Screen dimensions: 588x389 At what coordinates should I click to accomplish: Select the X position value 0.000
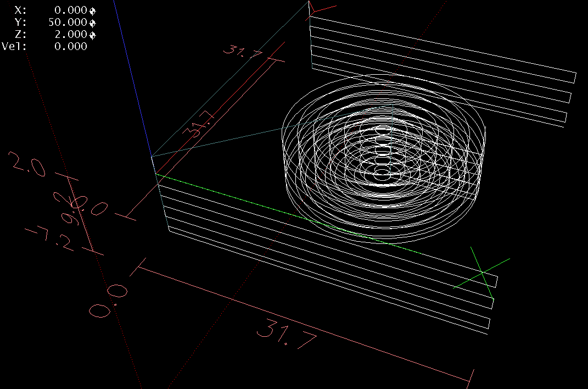click(x=71, y=10)
